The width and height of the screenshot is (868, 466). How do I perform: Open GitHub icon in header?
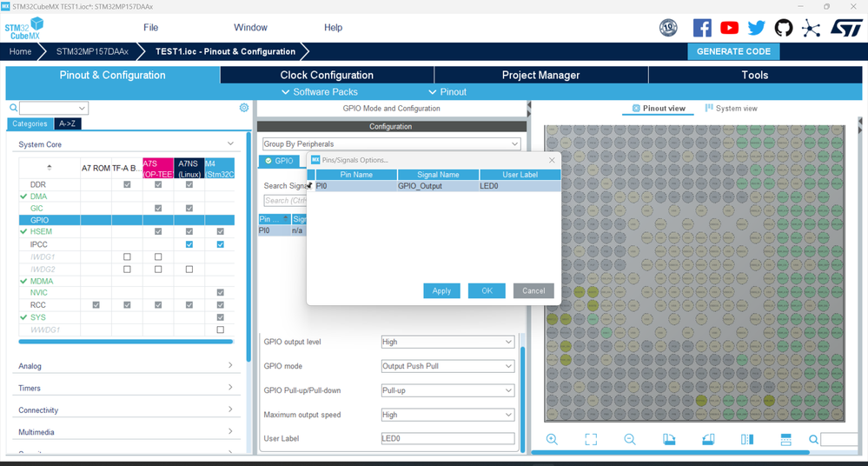pos(784,28)
